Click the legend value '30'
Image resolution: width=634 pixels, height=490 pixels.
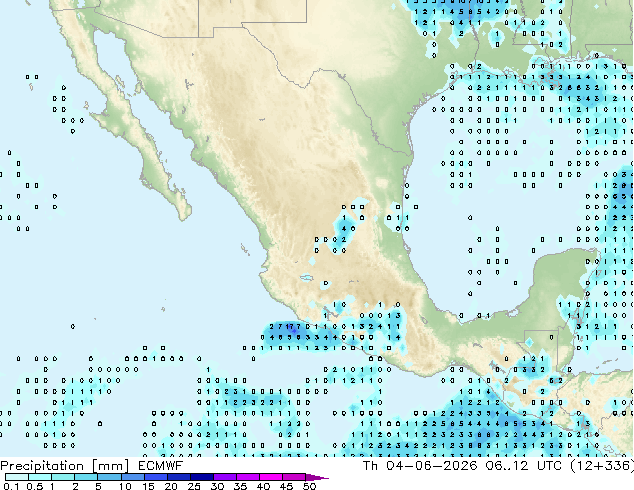(217, 486)
